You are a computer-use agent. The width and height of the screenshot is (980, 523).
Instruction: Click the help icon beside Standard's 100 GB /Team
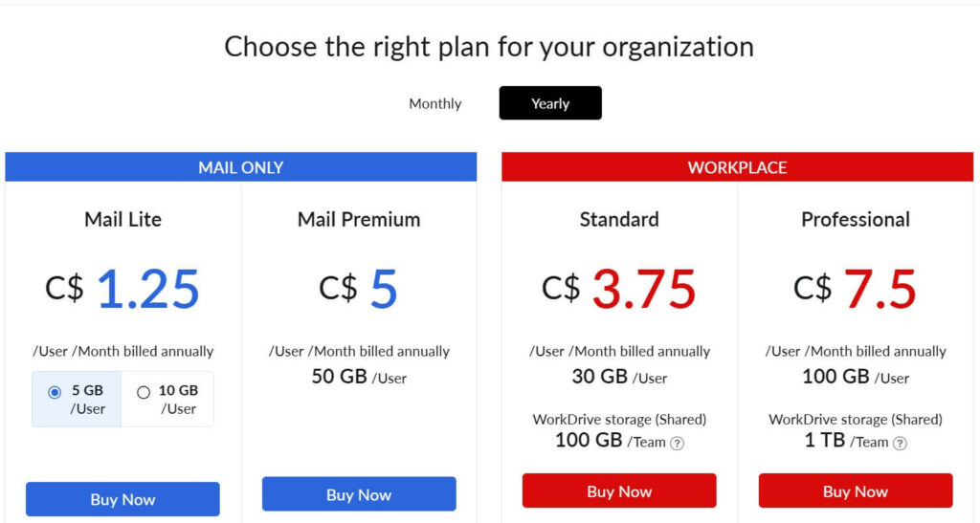tap(677, 443)
